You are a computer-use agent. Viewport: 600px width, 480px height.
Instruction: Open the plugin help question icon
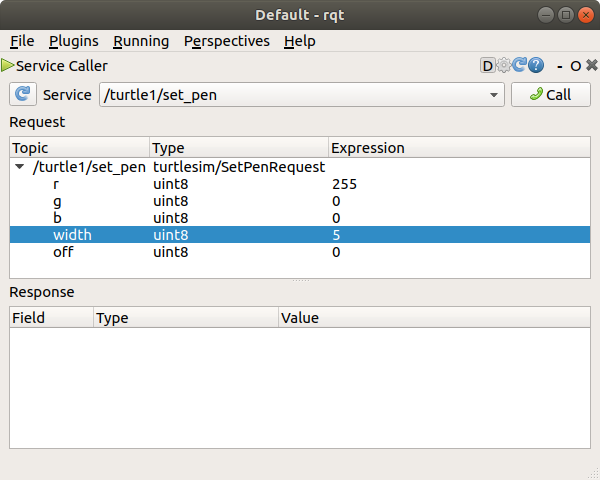(x=536, y=65)
